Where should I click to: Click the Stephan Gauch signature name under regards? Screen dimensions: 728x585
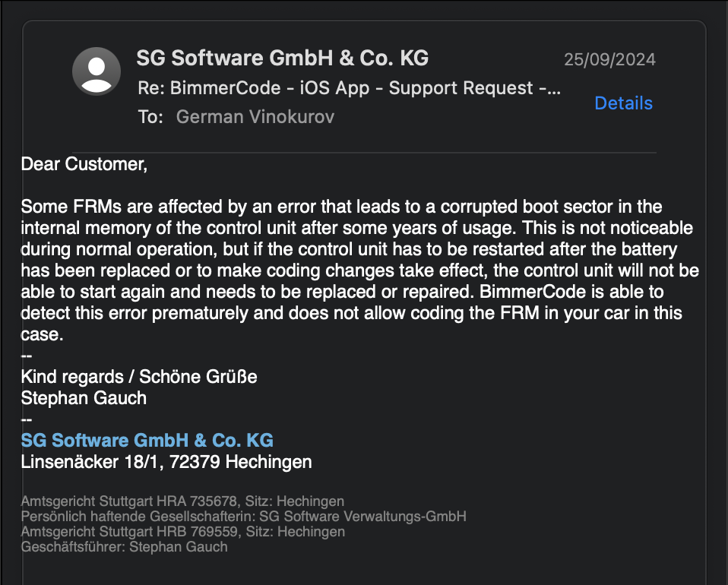click(84, 397)
